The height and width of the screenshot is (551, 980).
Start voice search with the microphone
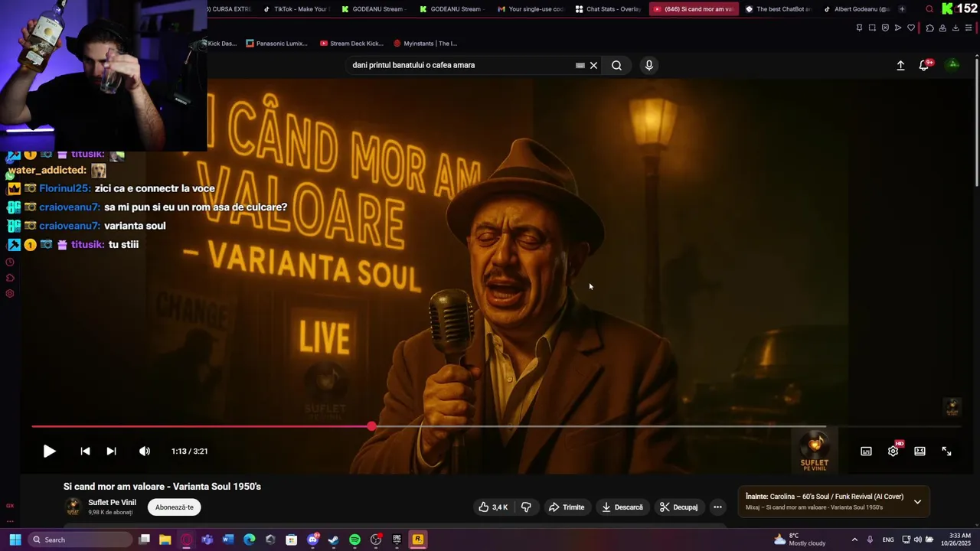coord(649,65)
